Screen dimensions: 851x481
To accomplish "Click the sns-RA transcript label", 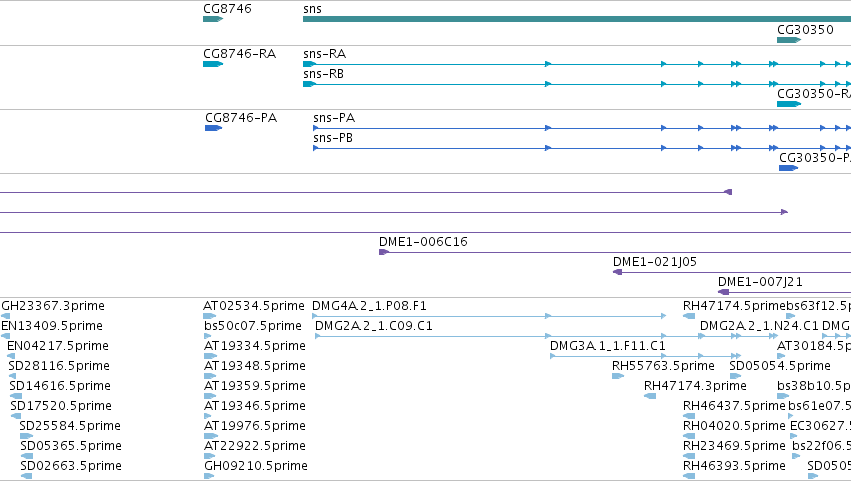I will click(324, 54).
